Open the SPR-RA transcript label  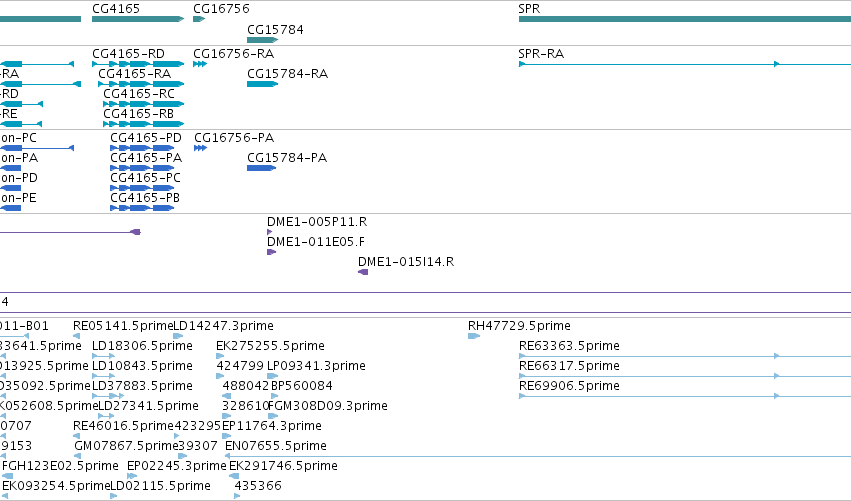click(x=541, y=54)
